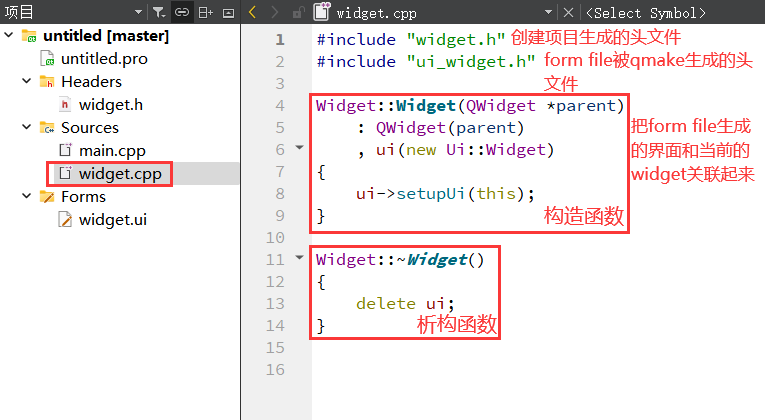Click the Forms folder icon
The image size is (765, 420).
point(47,197)
